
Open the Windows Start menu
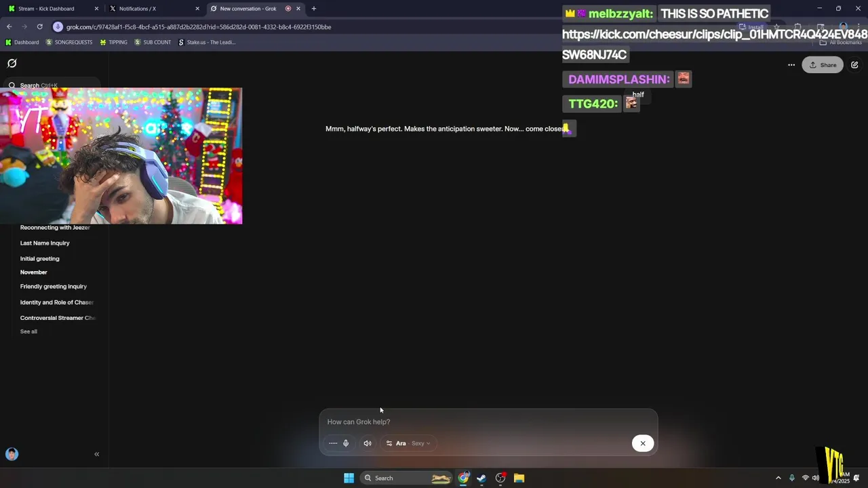(349, 478)
